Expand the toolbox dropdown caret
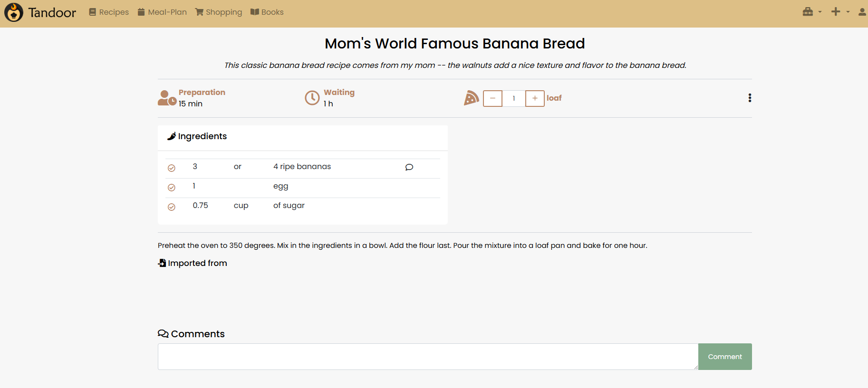868x388 pixels. click(820, 12)
